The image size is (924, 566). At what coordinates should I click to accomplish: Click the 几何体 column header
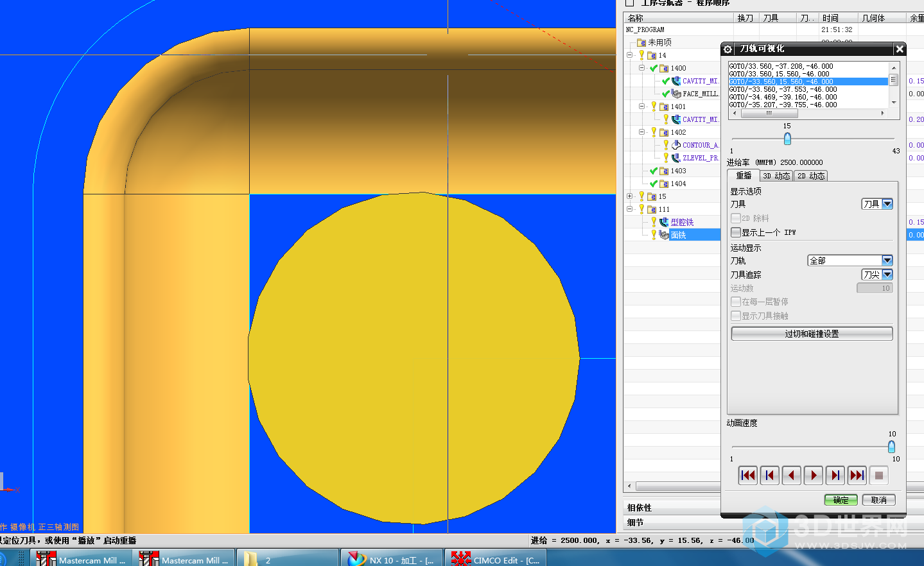[882, 18]
